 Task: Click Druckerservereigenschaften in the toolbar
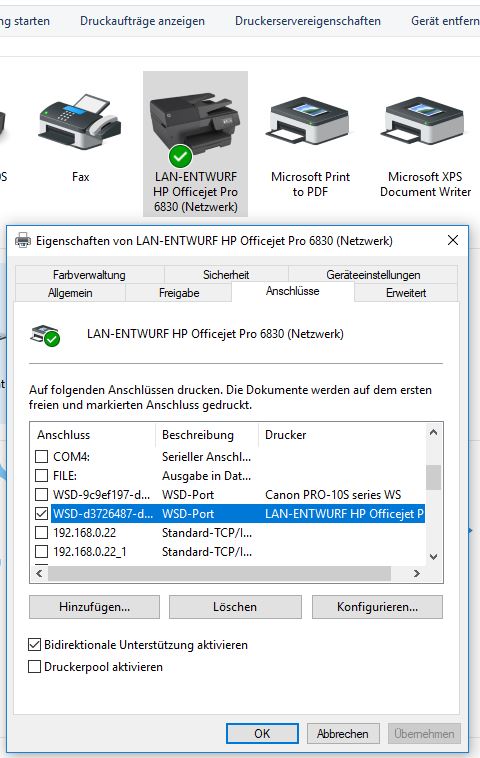(308, 21)
